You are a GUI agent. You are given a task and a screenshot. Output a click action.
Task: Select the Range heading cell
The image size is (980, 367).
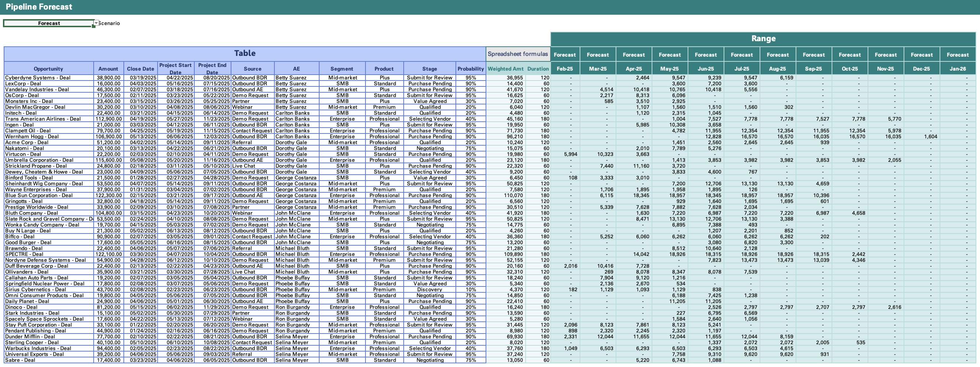763,39
